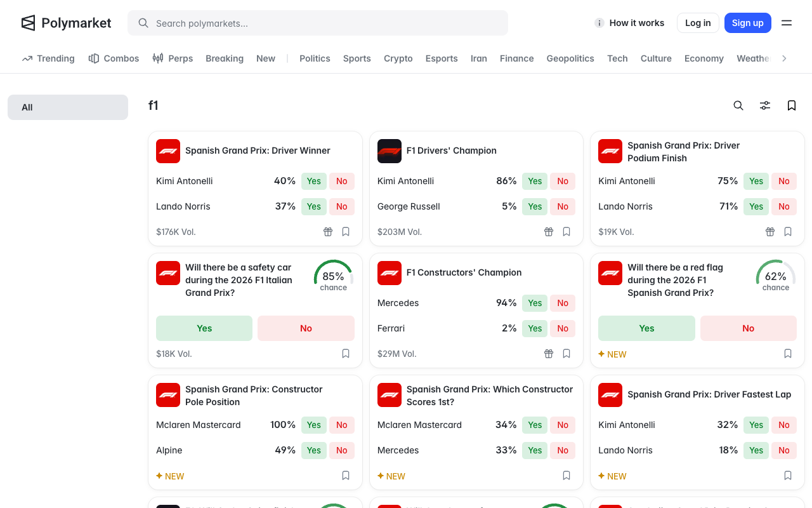
Task: Bookmark the F1 Drivers' Champion market
Action: (x=566, y=232)
